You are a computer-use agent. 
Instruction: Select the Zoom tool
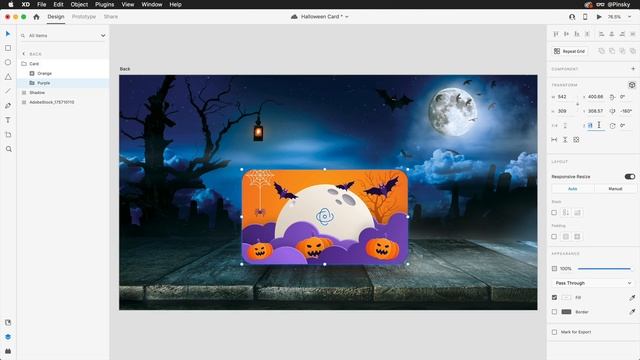coord(8,149)
